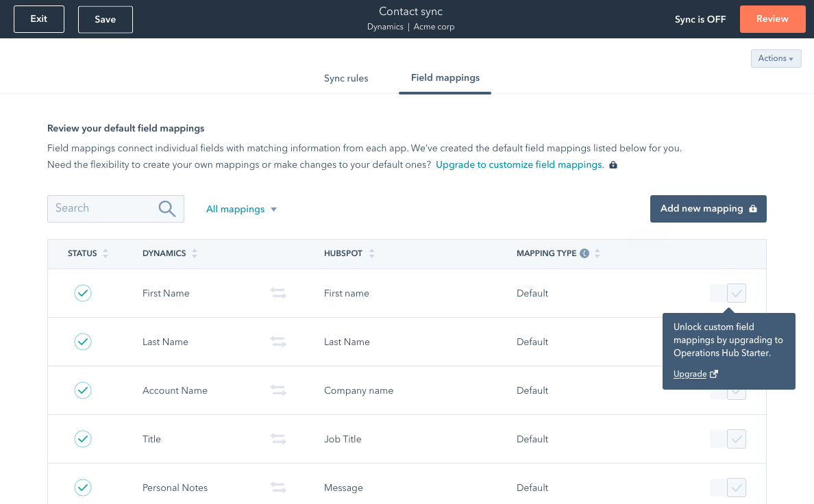
Task: Open the Mapping Type info tooltip icon
Action: (x=584, y=253)
